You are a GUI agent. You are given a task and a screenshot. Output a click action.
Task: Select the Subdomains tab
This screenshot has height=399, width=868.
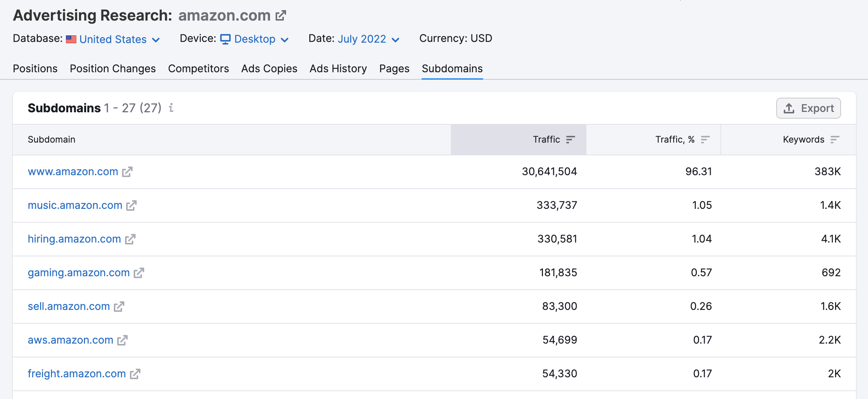point(452,68)
